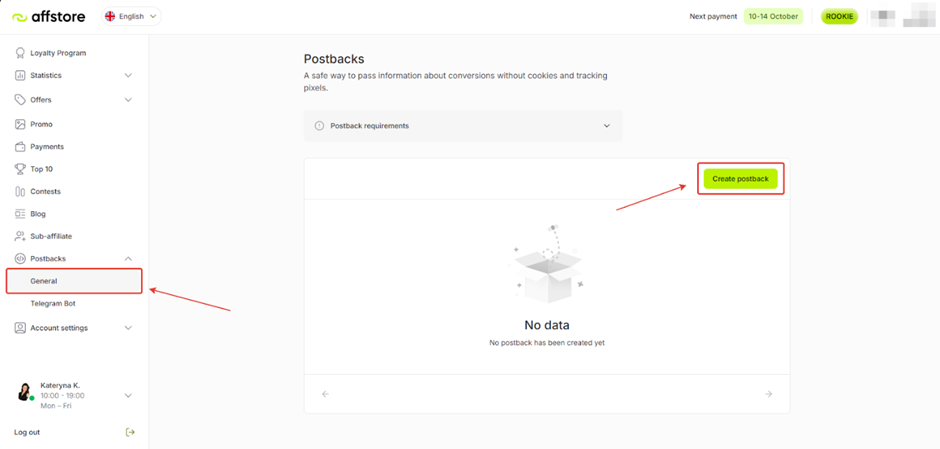This screenshot has width=940, height=449.
Task: Click the Statistics chart icon
Action: tap(20, 76)
